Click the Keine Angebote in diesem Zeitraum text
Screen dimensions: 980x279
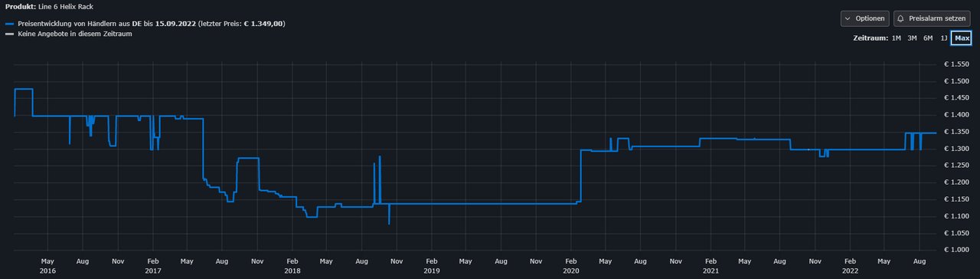75,34
